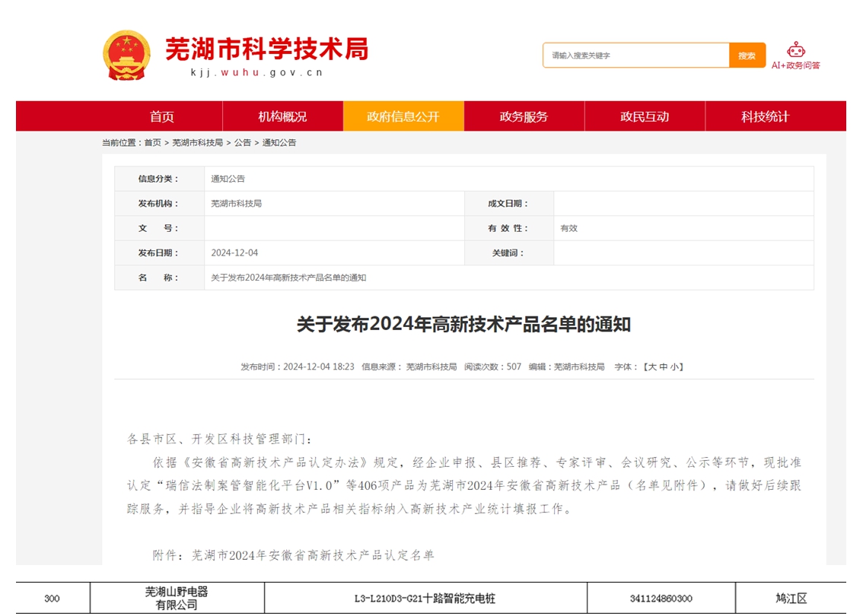Set font size to 中
Image resolution: width=863 pixels, height=616 pixels.
[664, 367]
